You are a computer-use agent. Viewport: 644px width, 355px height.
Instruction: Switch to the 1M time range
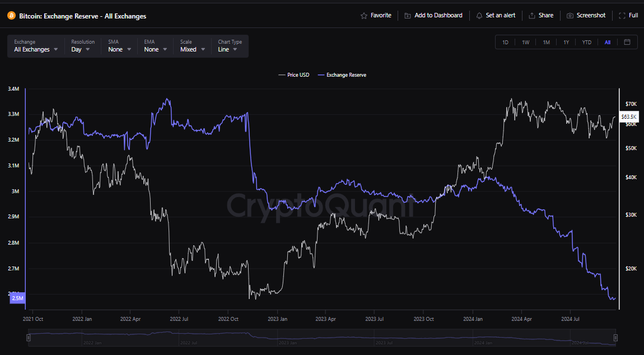coord(546,43)
